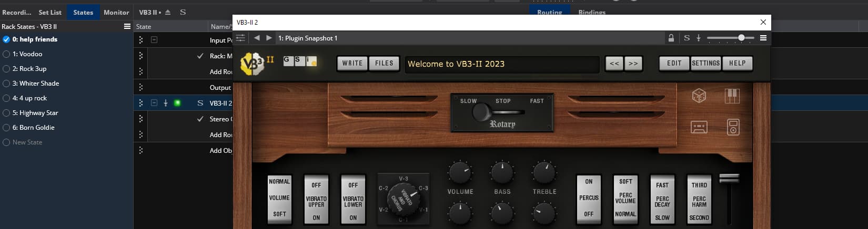Click the S solo icon in the plugin window header
Screen dimensions: 868x229
pyautogui.click(x=687, y=38)
